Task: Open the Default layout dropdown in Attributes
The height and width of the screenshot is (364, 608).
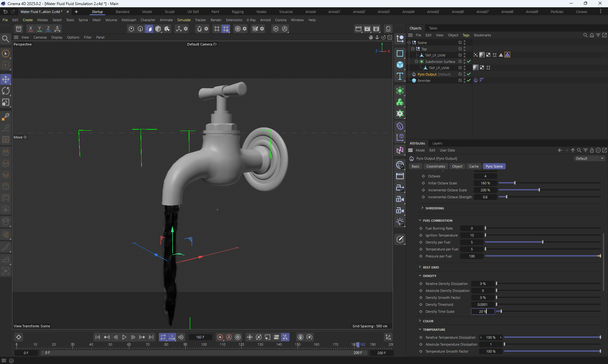Action: 589,158
